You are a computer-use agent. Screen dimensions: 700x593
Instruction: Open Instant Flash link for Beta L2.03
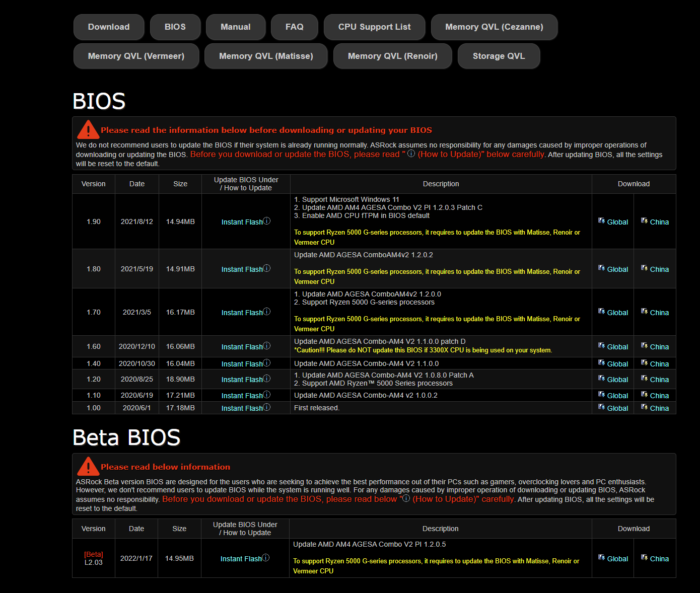[x=241, y=559]
